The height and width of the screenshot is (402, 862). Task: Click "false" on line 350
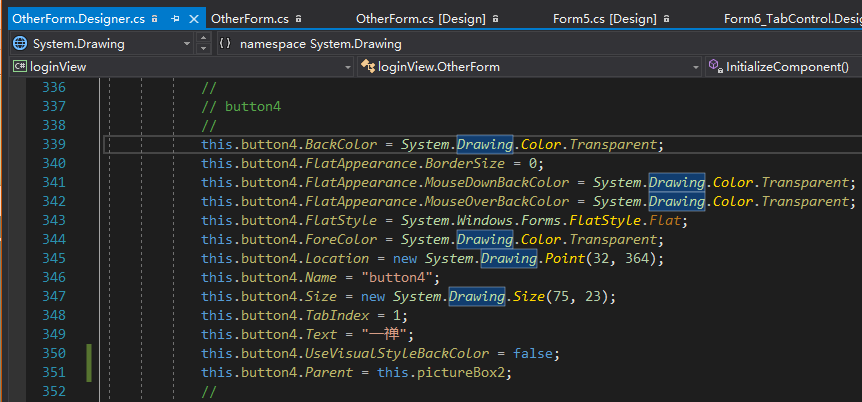click(x=533, y=354)
